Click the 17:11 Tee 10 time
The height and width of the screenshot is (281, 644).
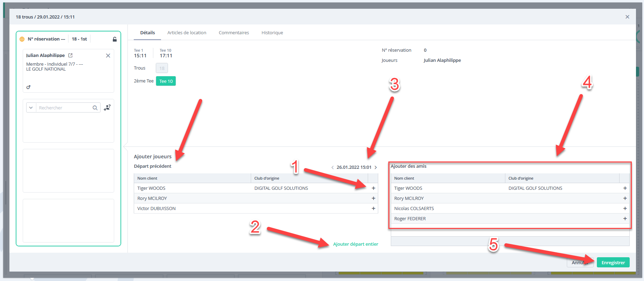166,56
